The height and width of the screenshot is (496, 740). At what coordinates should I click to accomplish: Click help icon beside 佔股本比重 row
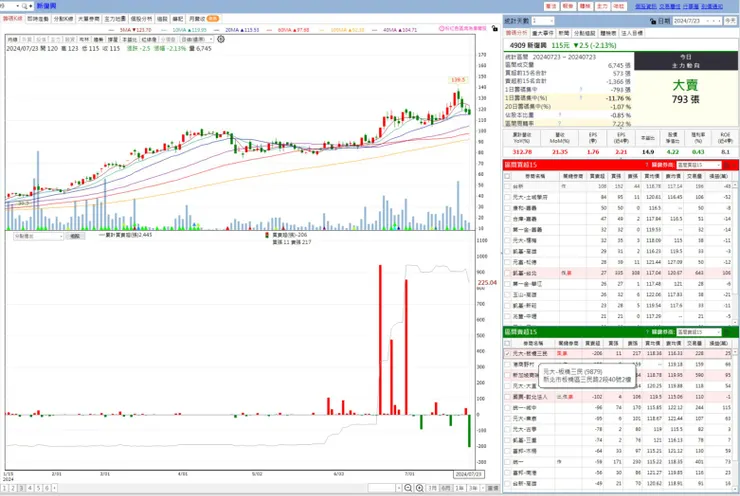click(560, 115)
